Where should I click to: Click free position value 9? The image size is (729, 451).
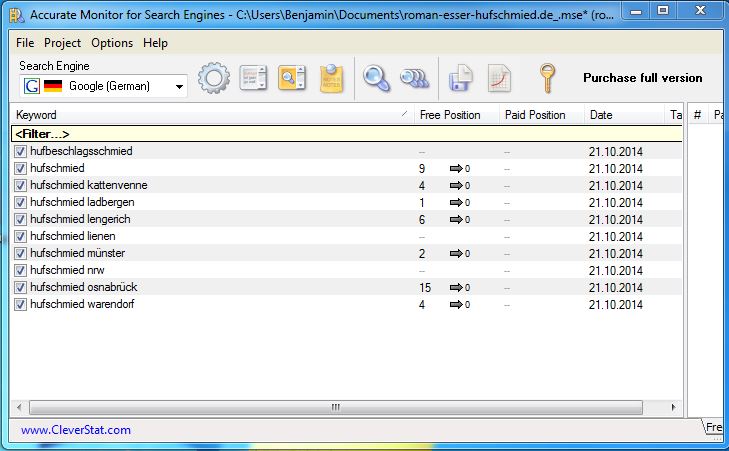tap(422, 168)
